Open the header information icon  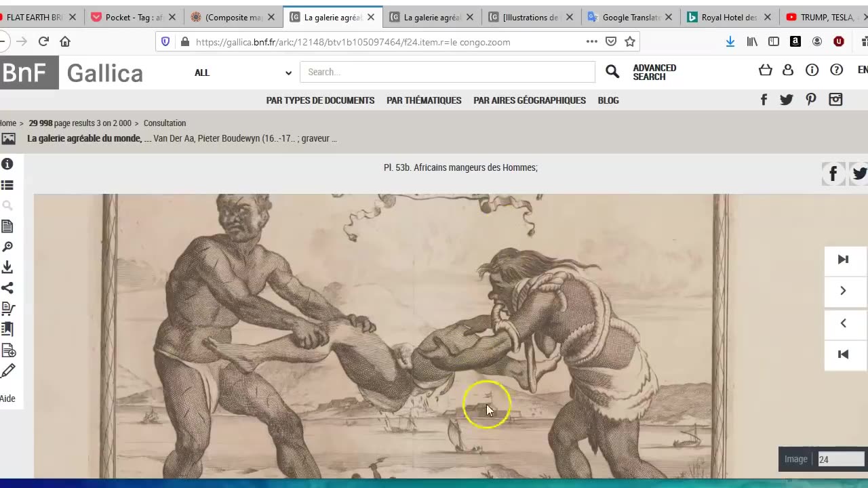pyautogui.click(x=812, y=70)
